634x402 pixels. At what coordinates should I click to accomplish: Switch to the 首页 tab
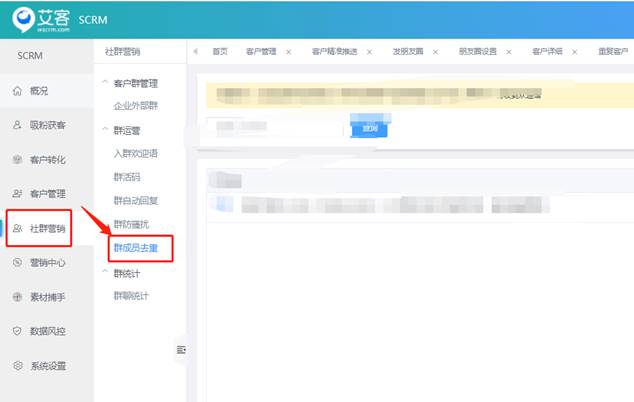point(220,51)
